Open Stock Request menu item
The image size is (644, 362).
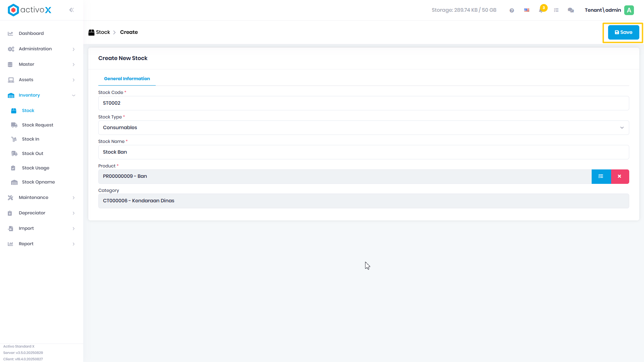coord(38,125)
